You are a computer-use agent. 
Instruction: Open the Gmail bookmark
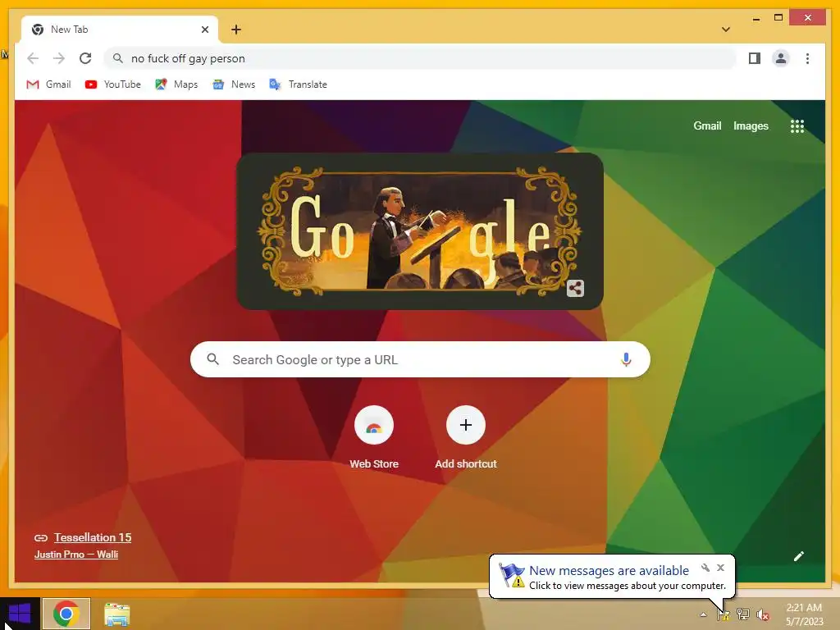48,84
